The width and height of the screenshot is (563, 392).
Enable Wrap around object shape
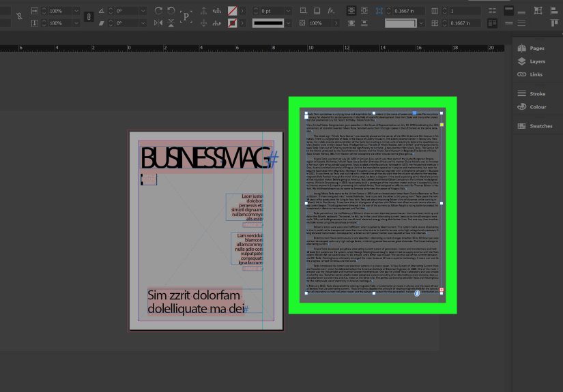pyautogui.click(x=351, y=23)
